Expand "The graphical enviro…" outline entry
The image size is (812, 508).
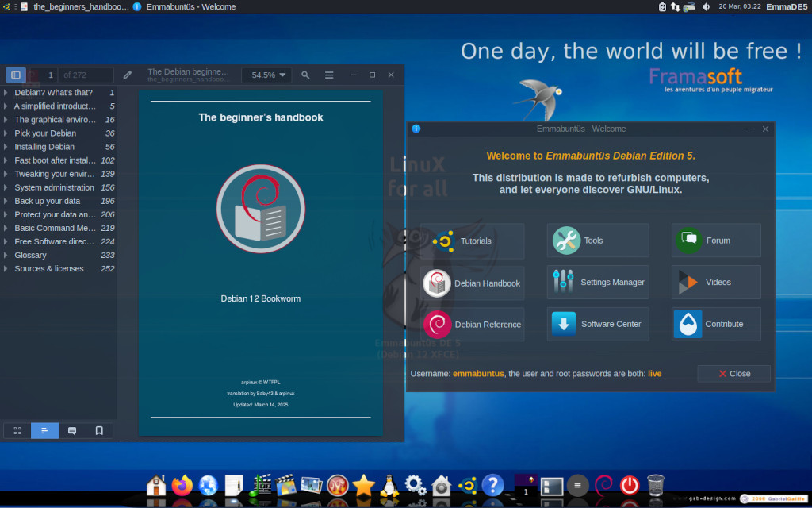pos(6,120)
